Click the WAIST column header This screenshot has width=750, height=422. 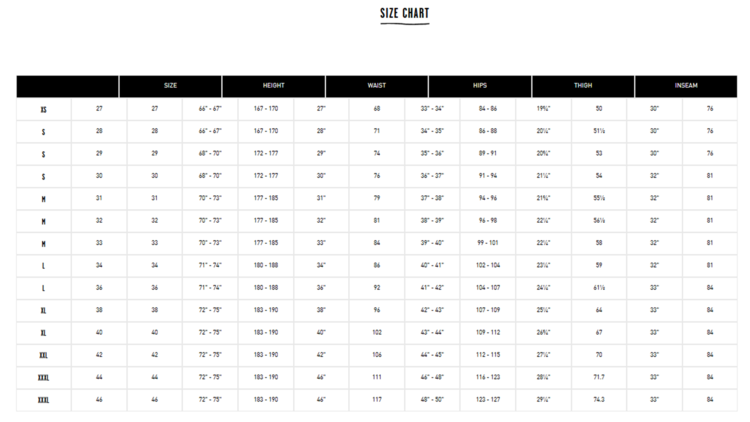pos(377,86)
